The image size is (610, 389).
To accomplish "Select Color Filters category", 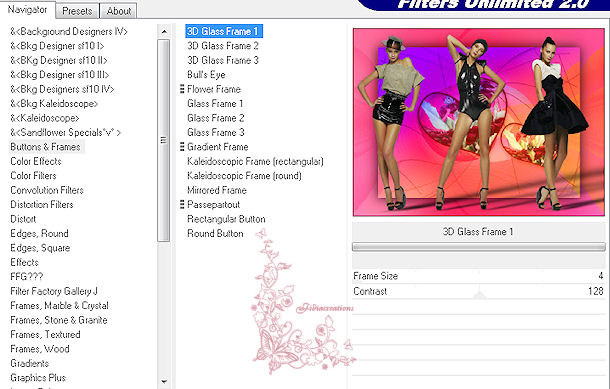I will click(33, 175).
